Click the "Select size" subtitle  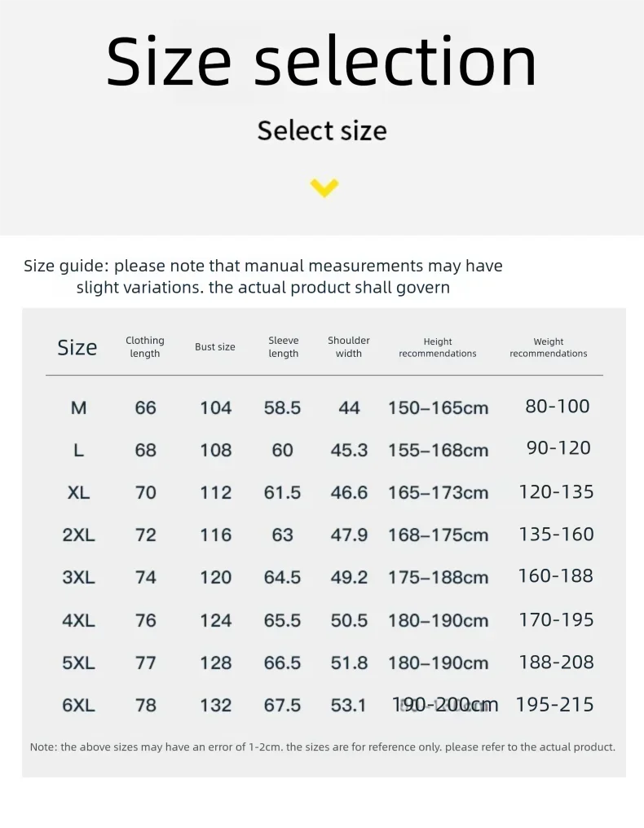tap(322, 130)
